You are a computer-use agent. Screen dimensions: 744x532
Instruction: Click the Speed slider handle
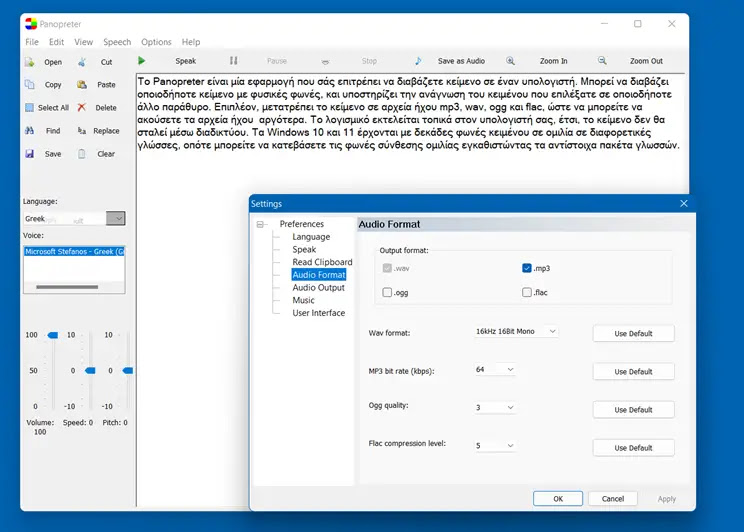click(x=90, y=370)
